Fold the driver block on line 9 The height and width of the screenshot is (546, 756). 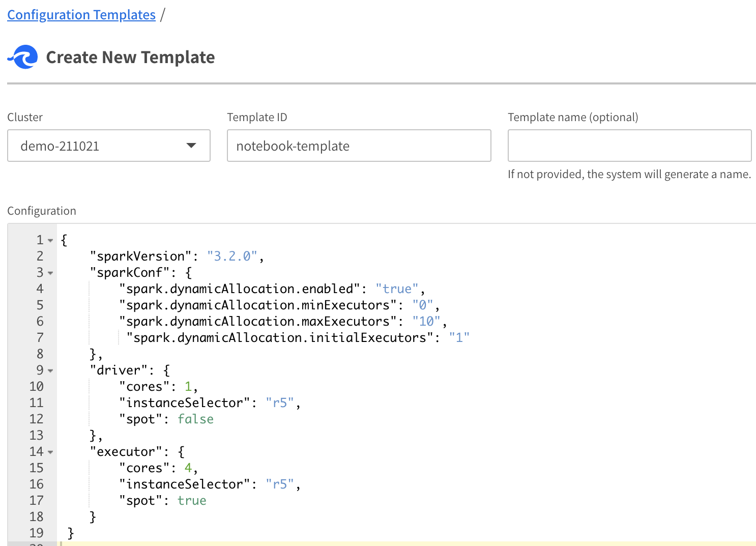(50, 370)
